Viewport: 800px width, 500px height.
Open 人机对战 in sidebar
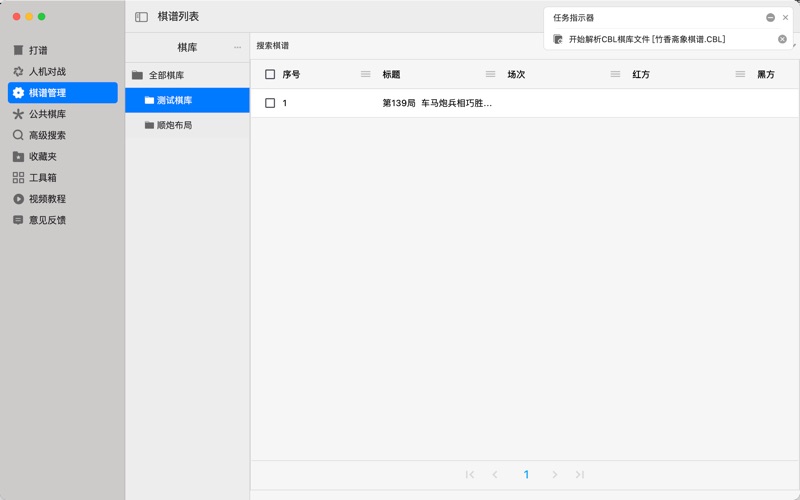[x=47, y=72]
